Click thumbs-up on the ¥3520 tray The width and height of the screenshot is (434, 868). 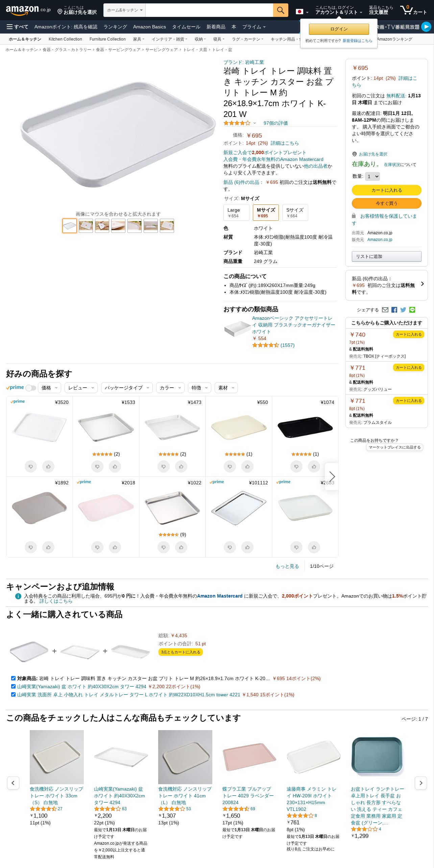coord(48,466)
